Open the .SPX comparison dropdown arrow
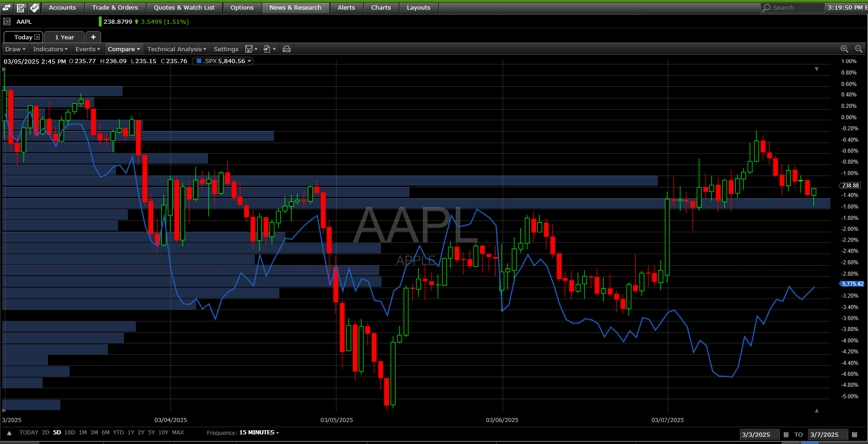 point(249,61)
